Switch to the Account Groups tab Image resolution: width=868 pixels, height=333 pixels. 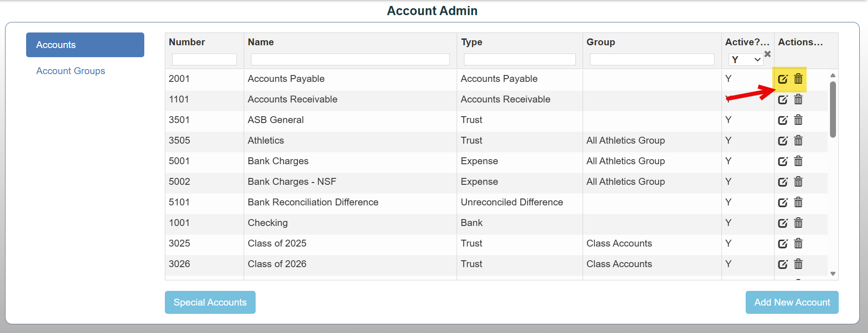point(71,71)
